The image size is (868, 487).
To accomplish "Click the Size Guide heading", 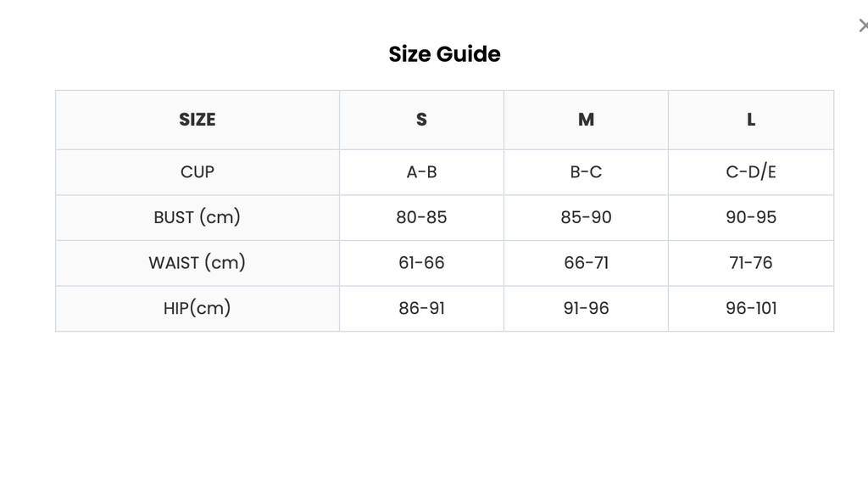I will (444, 54).
